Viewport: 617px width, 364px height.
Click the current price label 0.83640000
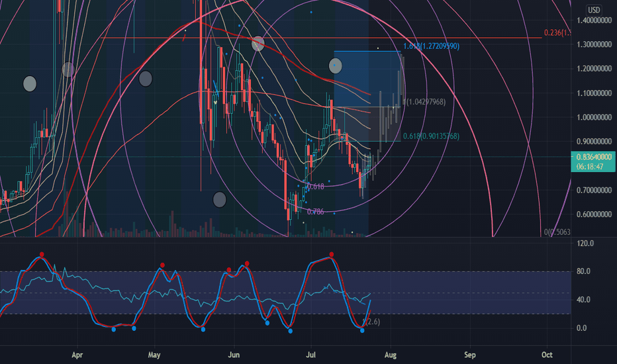point(593,157)
